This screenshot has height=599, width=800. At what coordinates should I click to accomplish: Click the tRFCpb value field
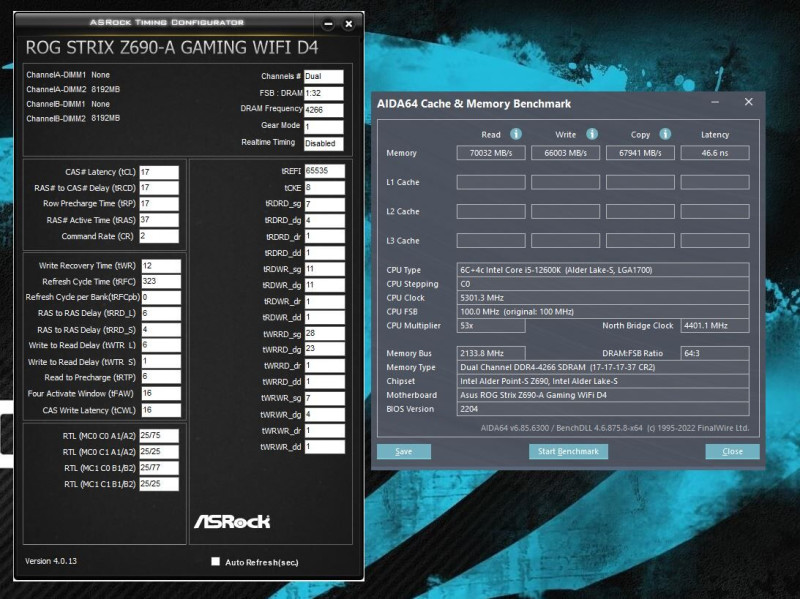click(x=161, y=297)
